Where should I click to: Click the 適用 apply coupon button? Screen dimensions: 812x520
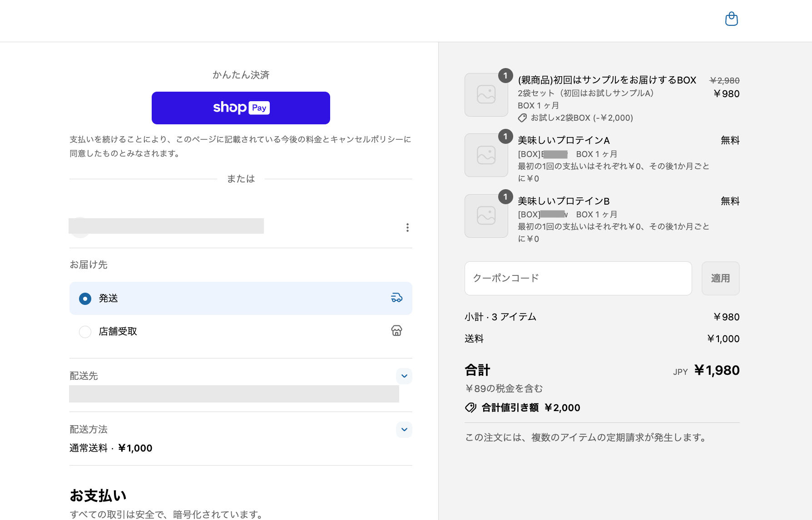(x=720, y=278)
